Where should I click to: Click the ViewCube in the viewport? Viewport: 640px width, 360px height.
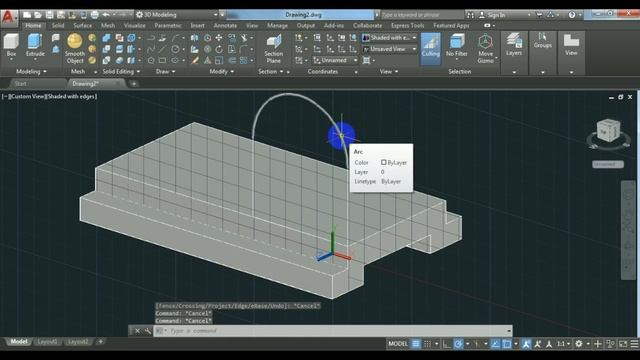(608, 131)
